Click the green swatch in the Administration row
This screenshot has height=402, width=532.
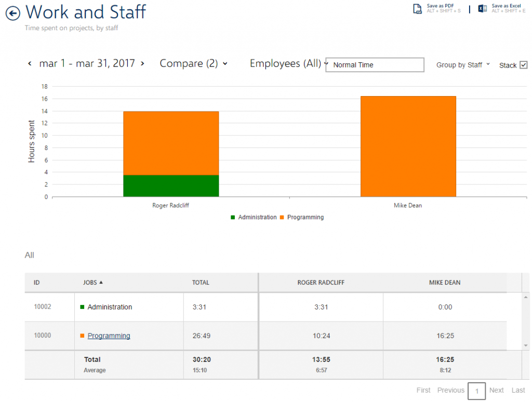pyautogui.click(x=82, y=307)
